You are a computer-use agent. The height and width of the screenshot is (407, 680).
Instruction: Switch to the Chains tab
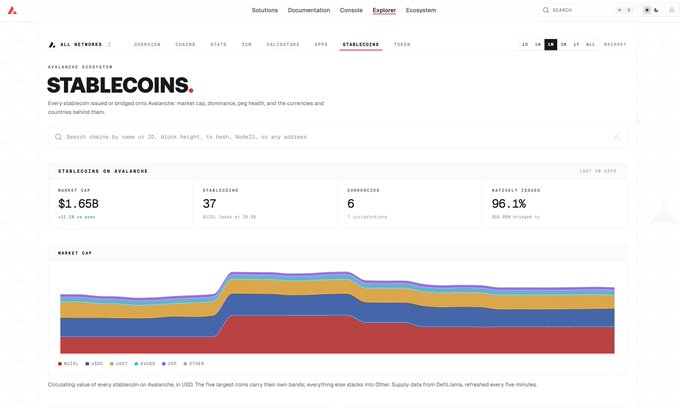[185, 44]
